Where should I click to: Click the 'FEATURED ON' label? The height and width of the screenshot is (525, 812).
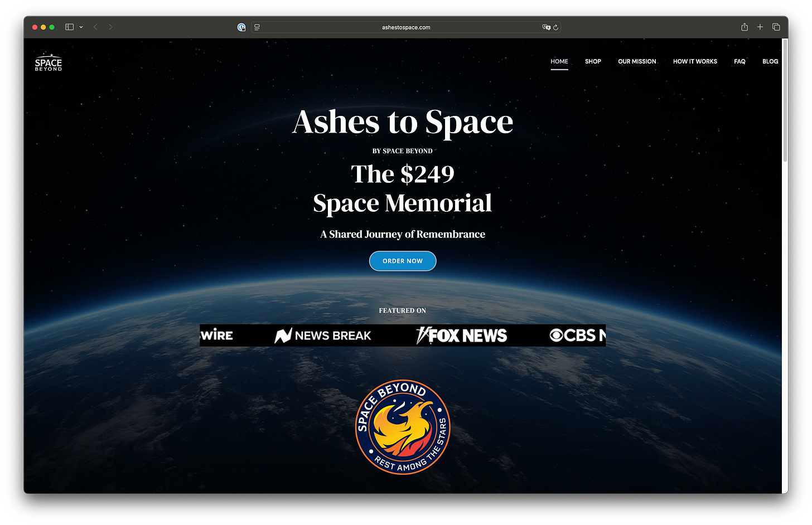click(403, 310)
